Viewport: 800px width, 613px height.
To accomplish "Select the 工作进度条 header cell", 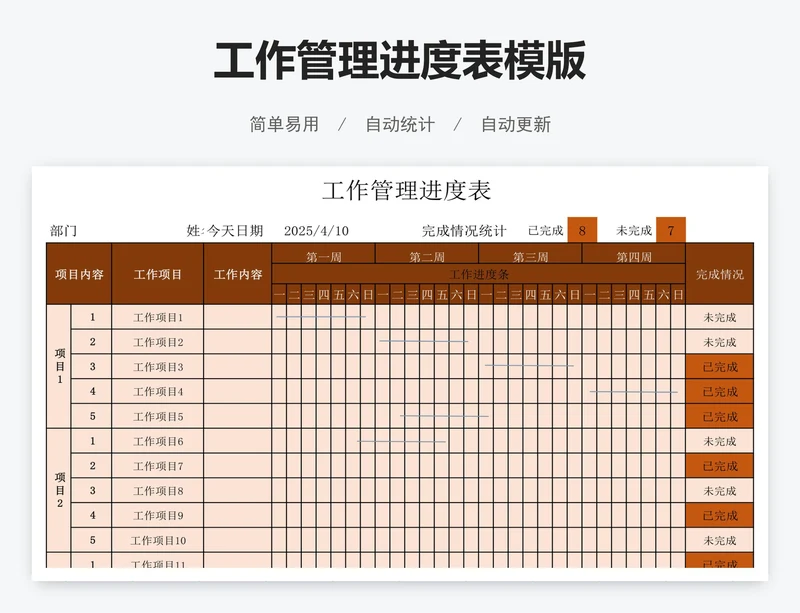I will [479, 274].
